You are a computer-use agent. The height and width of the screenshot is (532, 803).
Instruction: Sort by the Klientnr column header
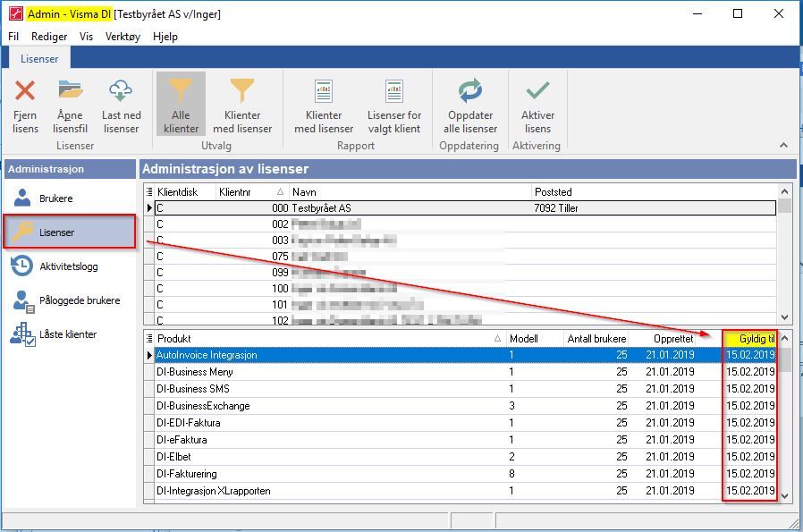coord(252,192)
